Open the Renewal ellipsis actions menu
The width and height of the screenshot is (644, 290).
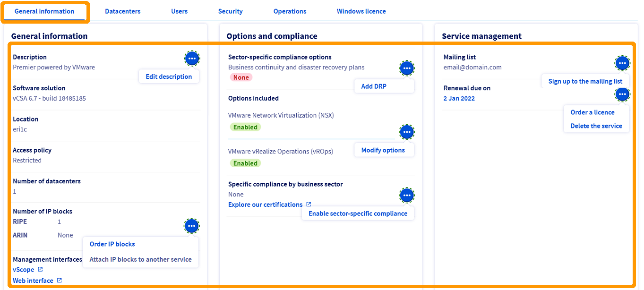point(622,94)
